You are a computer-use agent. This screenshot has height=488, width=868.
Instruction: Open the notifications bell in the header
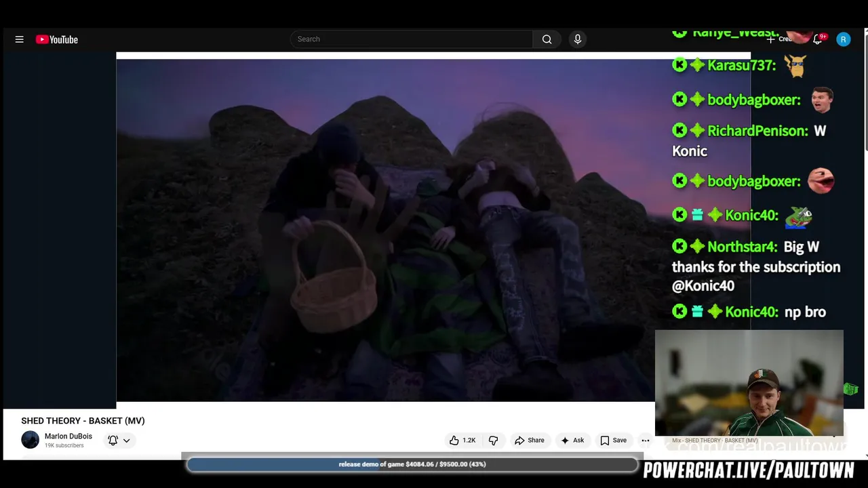[818, 39]
